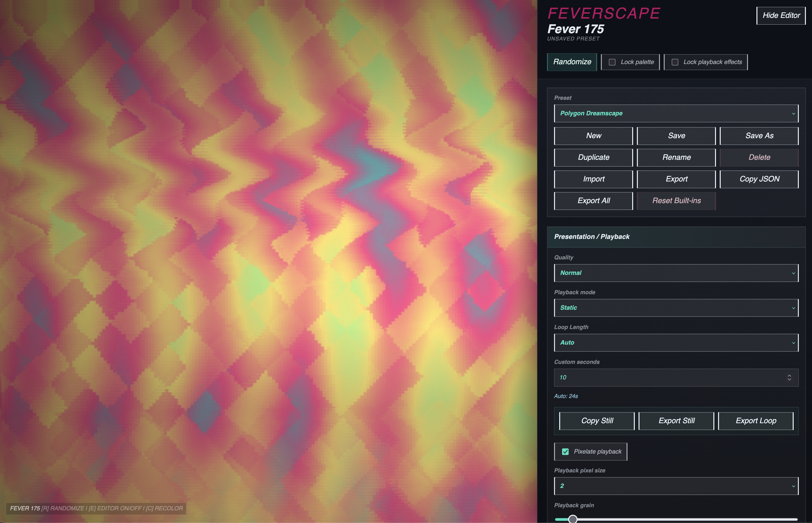The width and height of the screenshot is (812, 523).
Task: Click the Export preset button
Action: (x=676, y=179)
